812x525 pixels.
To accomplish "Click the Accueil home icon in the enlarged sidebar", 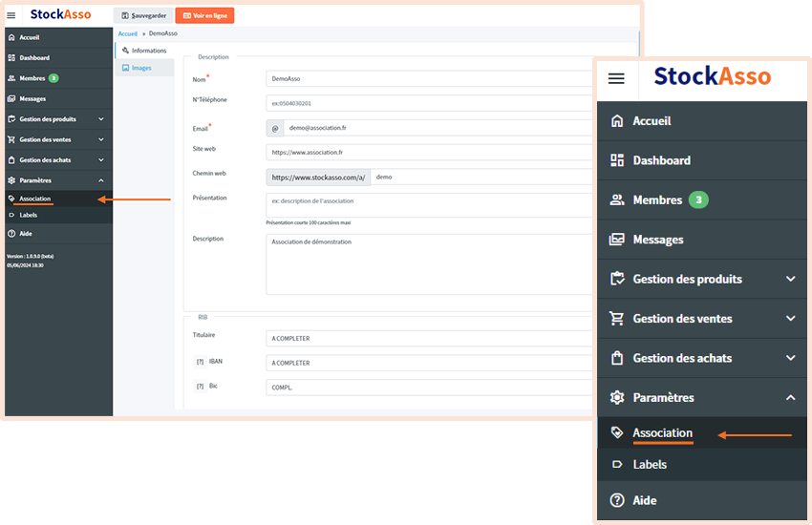I will [x=617, y=121].
